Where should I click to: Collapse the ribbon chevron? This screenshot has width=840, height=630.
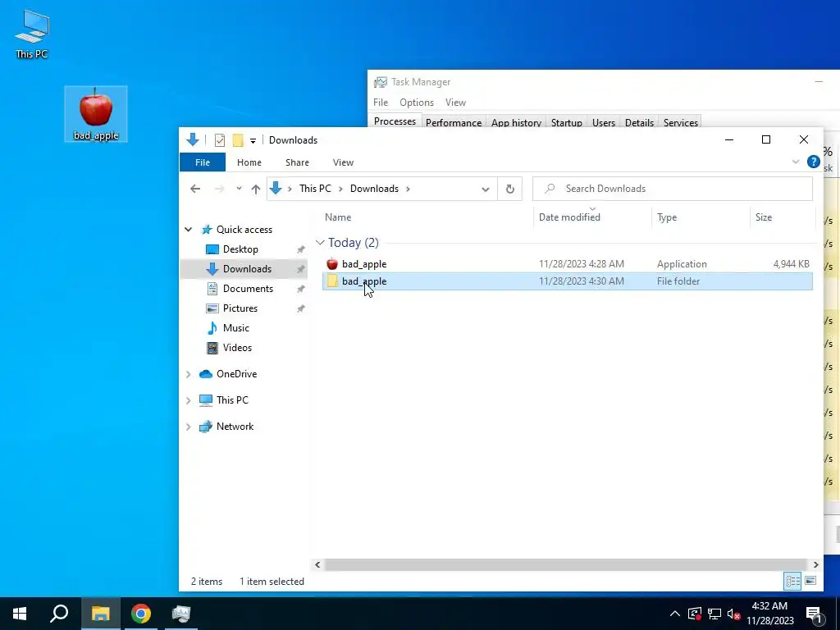coord(796,162)
